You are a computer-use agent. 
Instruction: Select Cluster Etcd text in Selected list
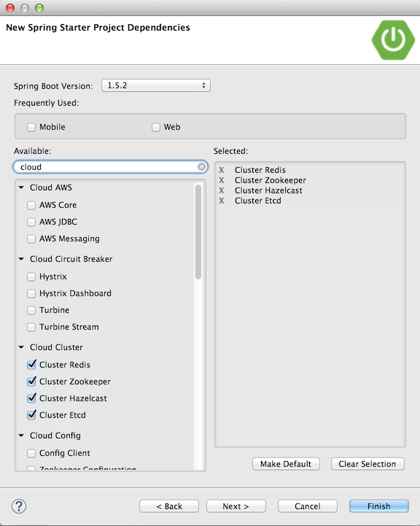(x=258, y=201)
